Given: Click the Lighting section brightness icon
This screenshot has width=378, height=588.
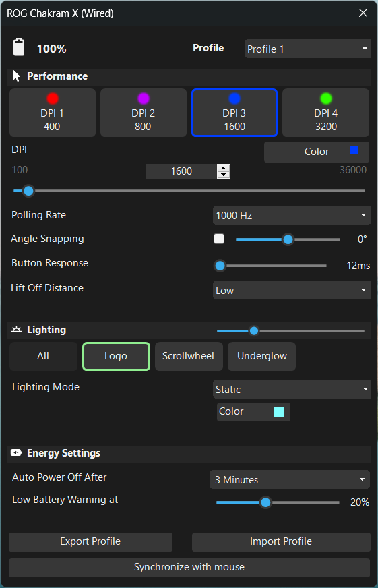Looking at the screenshot, I should 16,330.
